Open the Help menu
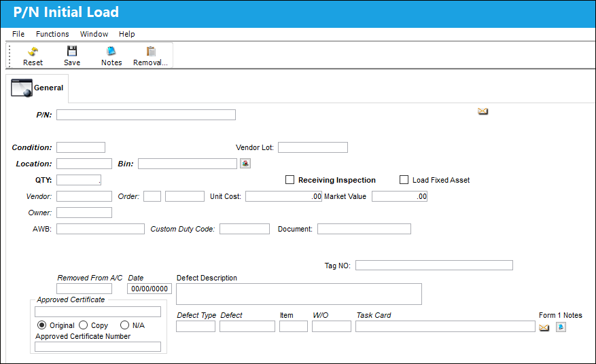The width and height of the screenshot is (596, 364). pyautogui.click(x=126, y=34)
